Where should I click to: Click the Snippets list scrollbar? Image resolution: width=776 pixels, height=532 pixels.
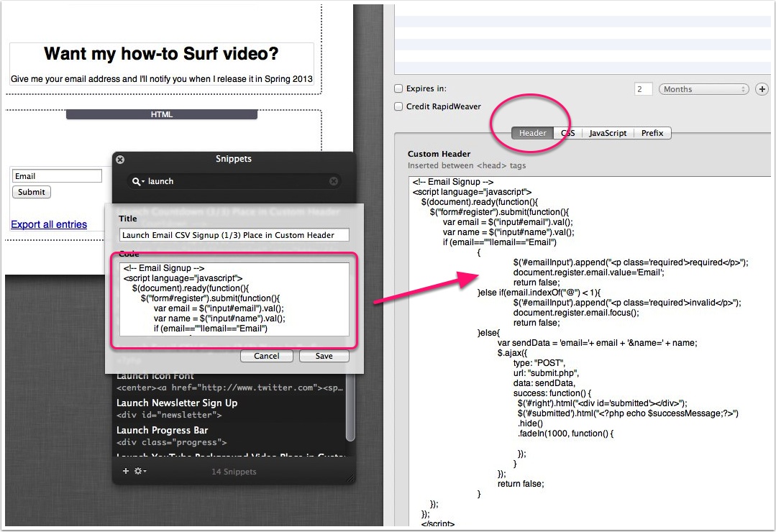pos(350,408)
